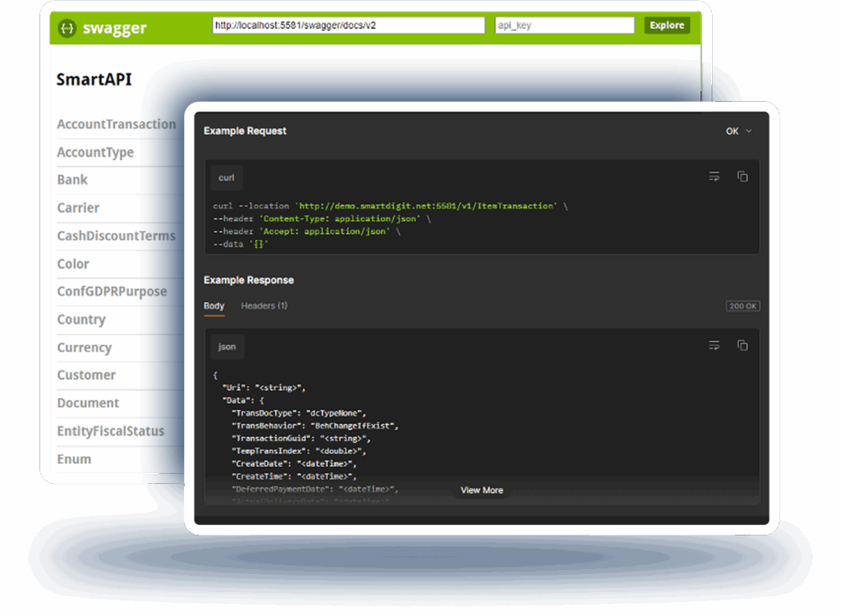Click the Example Request heading
841x616 pixels.
click(245, 131)
